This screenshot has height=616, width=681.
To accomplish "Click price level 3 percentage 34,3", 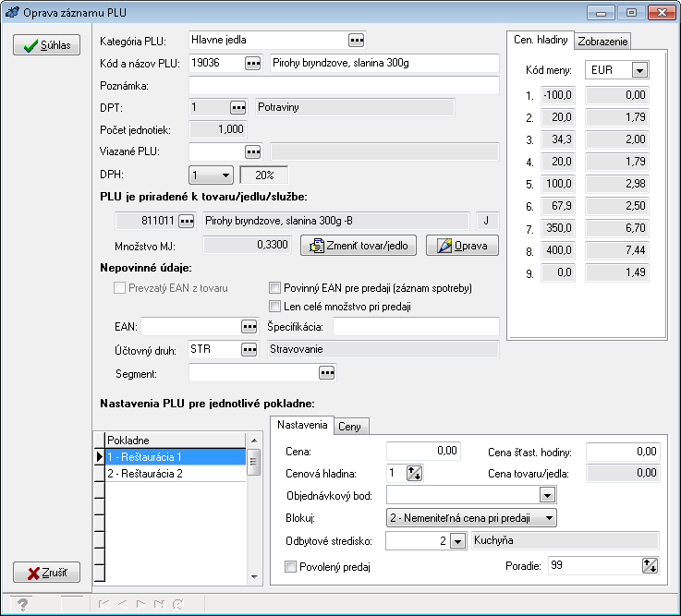I will click(558, 139).
